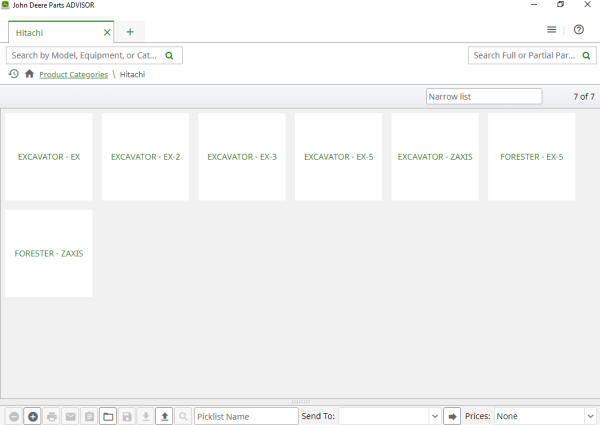This screenshot has height=425, width=600.
Task: Open the FORESTER - EX-5 category tile
Action: (x=532, y=157)
